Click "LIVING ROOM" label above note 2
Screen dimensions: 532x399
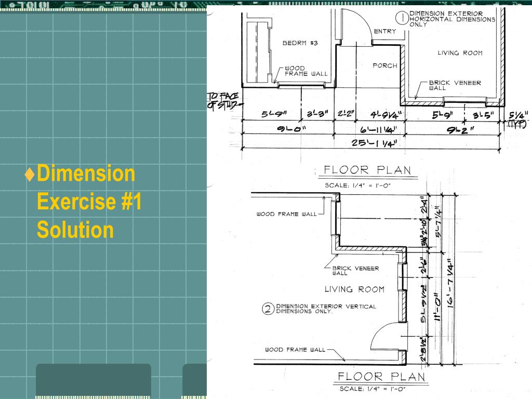(x=354, y=289)
